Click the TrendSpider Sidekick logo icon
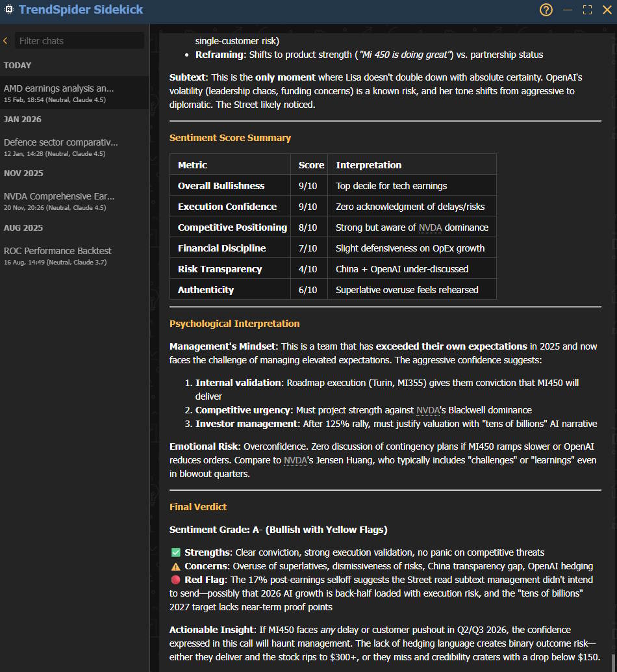Image resolution: width=617 pixels, height=672 pixels. tap(9, 10)
